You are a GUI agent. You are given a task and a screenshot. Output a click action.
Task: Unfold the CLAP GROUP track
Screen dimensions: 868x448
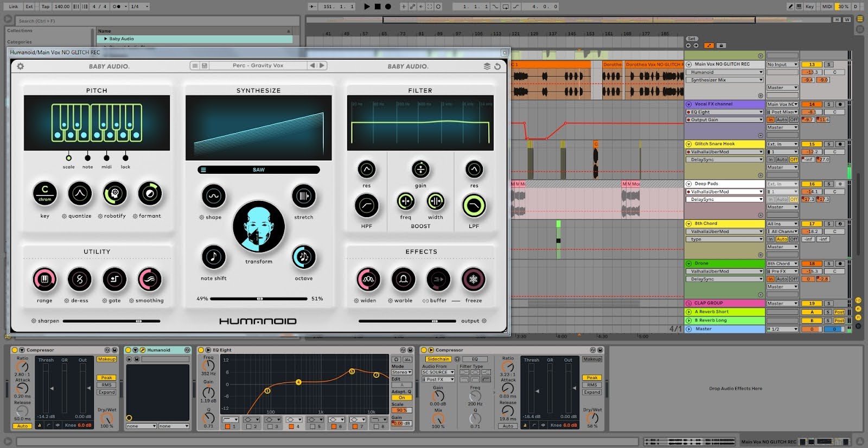coord(689,303)
